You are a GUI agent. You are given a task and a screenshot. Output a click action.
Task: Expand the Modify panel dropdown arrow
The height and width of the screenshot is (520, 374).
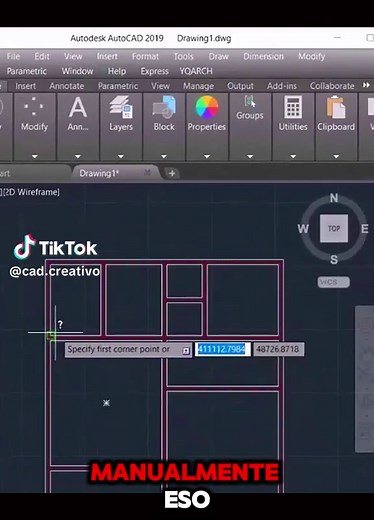point(35,156)
